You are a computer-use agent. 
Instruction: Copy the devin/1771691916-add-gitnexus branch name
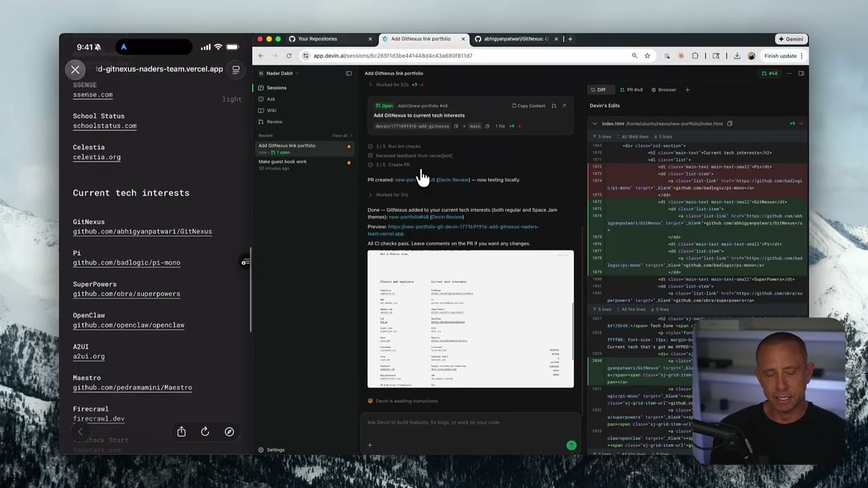pos(456,126)
